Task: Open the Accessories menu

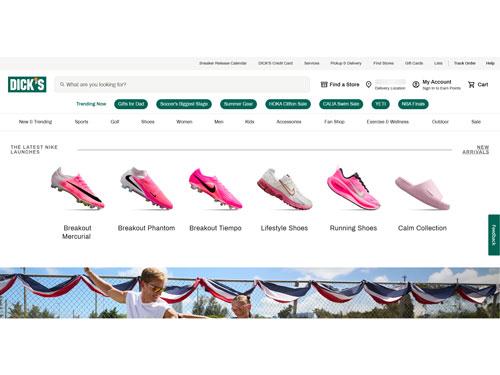Action: pyautogui.click(x=289, y=122)
